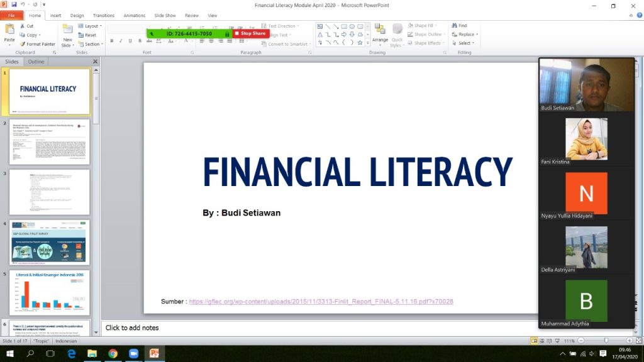Click the Cut scissors icon

click(x=23, y=26)
